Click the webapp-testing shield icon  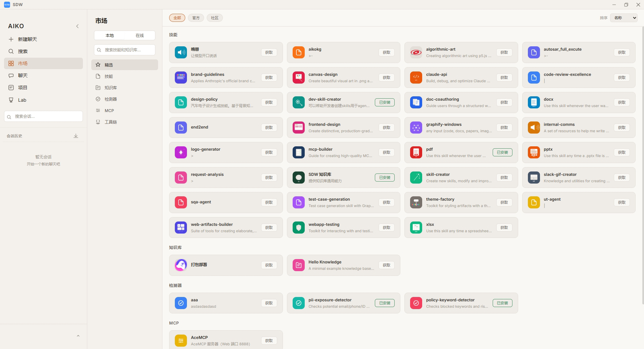coord(298,228)
